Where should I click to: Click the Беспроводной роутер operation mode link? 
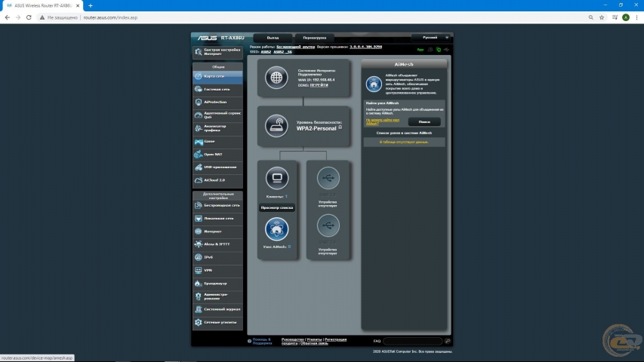(295, 47)
